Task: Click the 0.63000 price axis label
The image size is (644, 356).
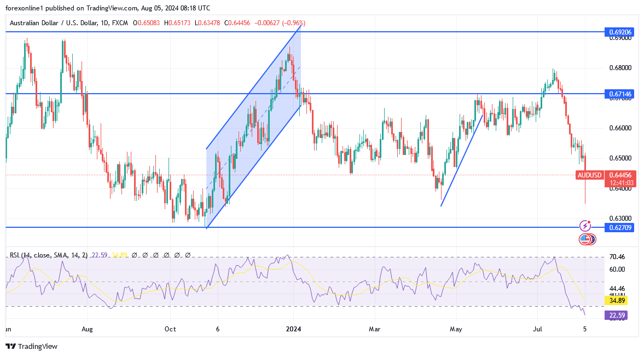Action: (620, 219)
